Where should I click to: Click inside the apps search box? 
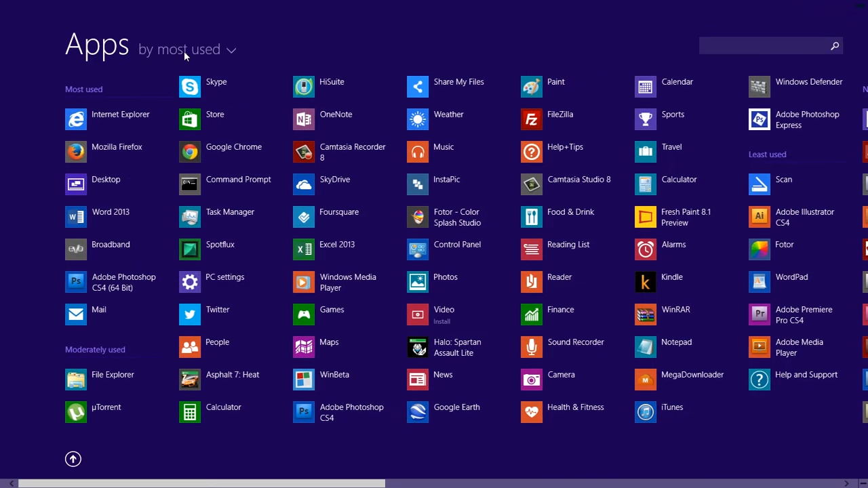coord(763,46)
